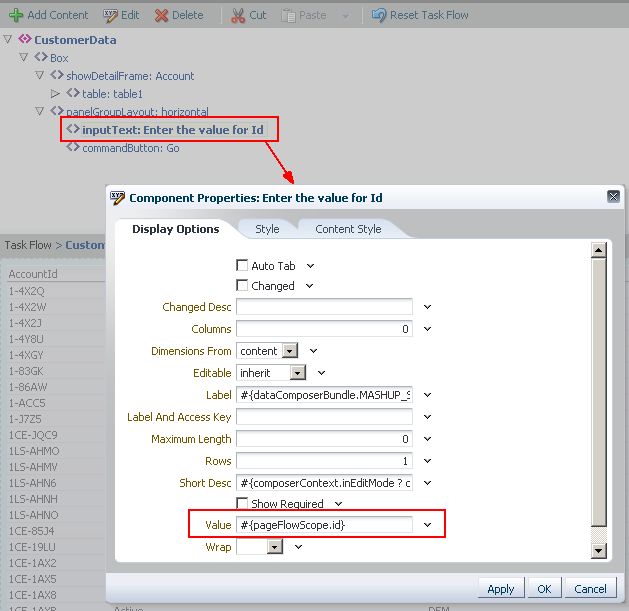Click the OK button
629x611 pixels.
coord(544,589)
